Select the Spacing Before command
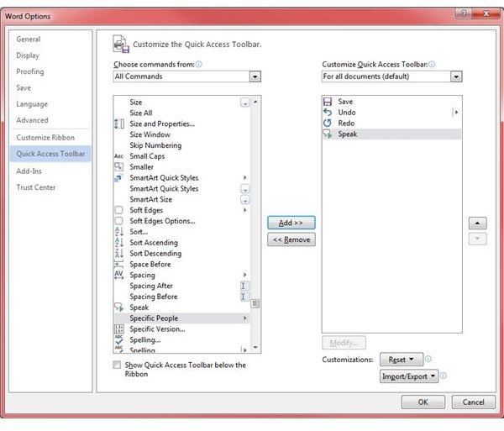This screenshot has height=431, width=504. point(181,297)
